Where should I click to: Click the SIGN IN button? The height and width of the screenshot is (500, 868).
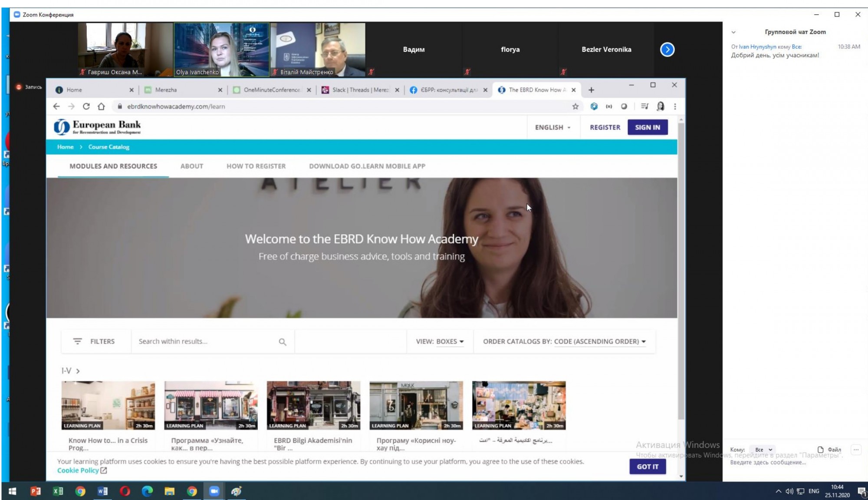648,127
